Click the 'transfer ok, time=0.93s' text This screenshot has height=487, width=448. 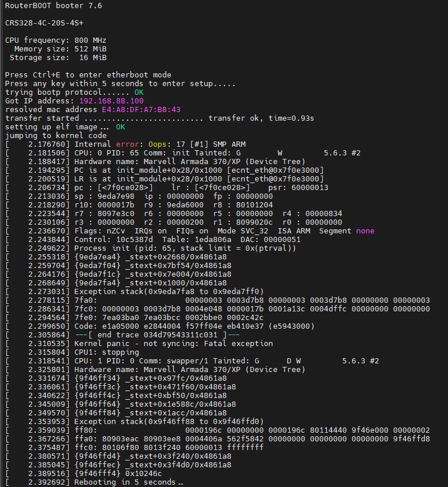pyautogui.click(x=261, y=118)
